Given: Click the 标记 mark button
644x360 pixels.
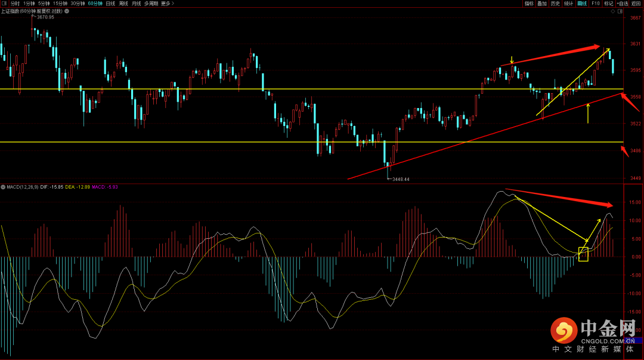Looking at the screenshot, I should [x=609, y=4].
